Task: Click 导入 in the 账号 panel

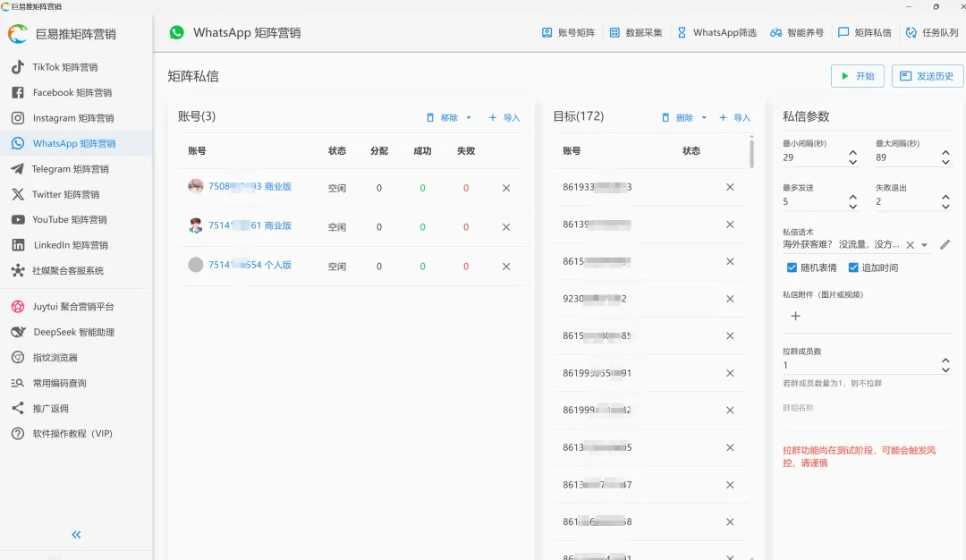Action: click(x=504, y=118)
